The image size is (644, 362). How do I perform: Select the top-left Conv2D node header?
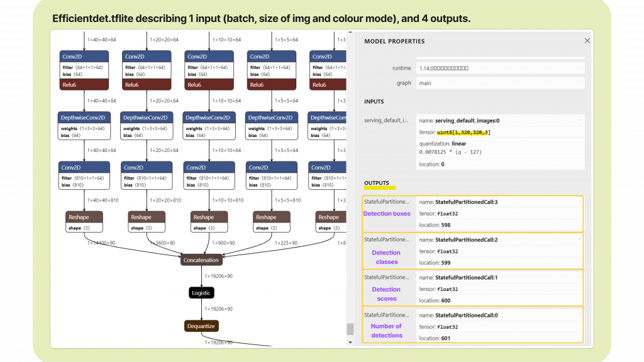click(x=84, y=57)
